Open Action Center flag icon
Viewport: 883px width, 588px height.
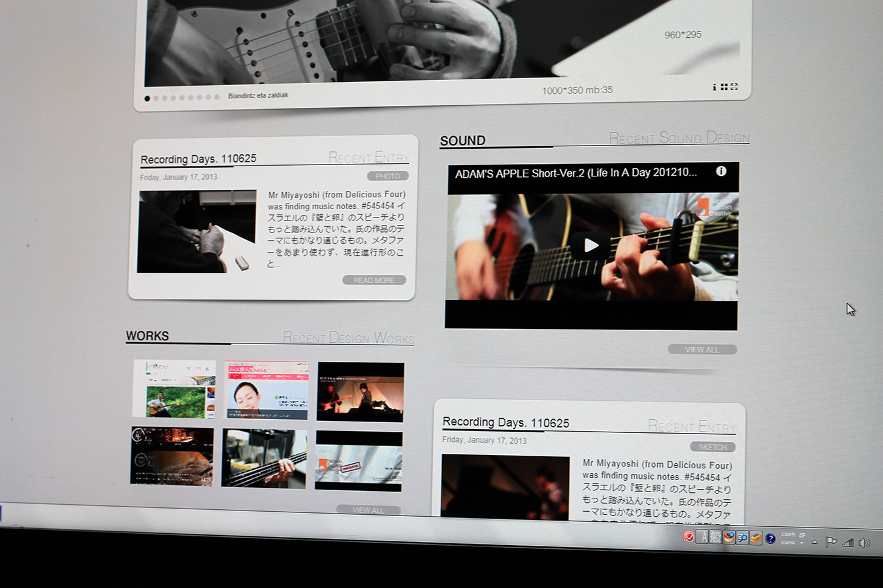coord(831,541)
